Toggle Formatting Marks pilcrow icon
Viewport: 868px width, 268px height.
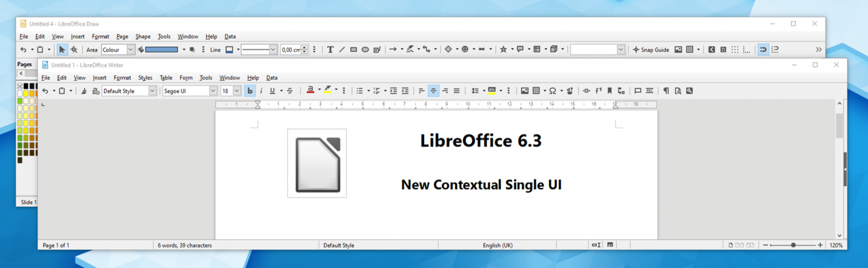point(666,91)
